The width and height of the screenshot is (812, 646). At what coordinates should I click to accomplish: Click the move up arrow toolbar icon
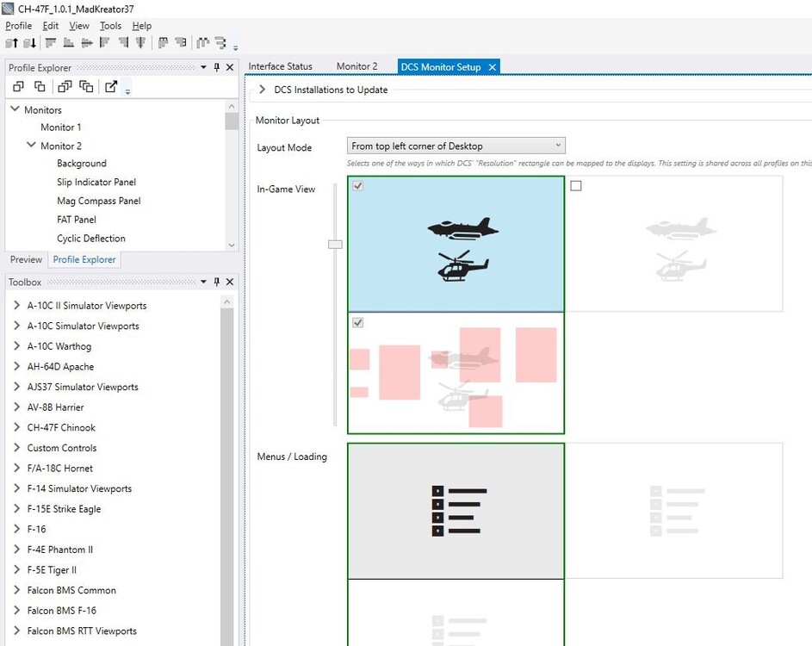pos(11,43)
